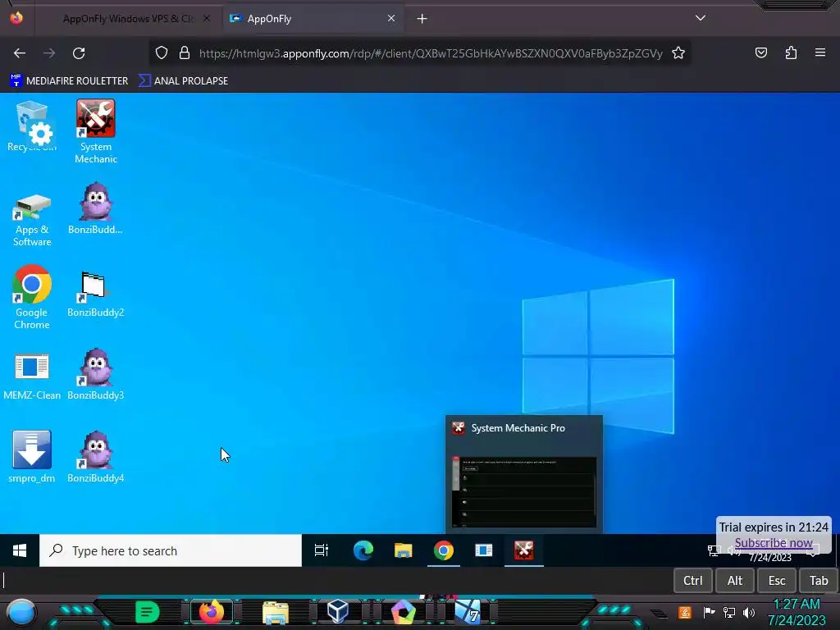Image resolution: width=840 pixels, height=630 pixels.
Task: Open Windows 7 themed app in host taskbar
Action: pos(467,612)
